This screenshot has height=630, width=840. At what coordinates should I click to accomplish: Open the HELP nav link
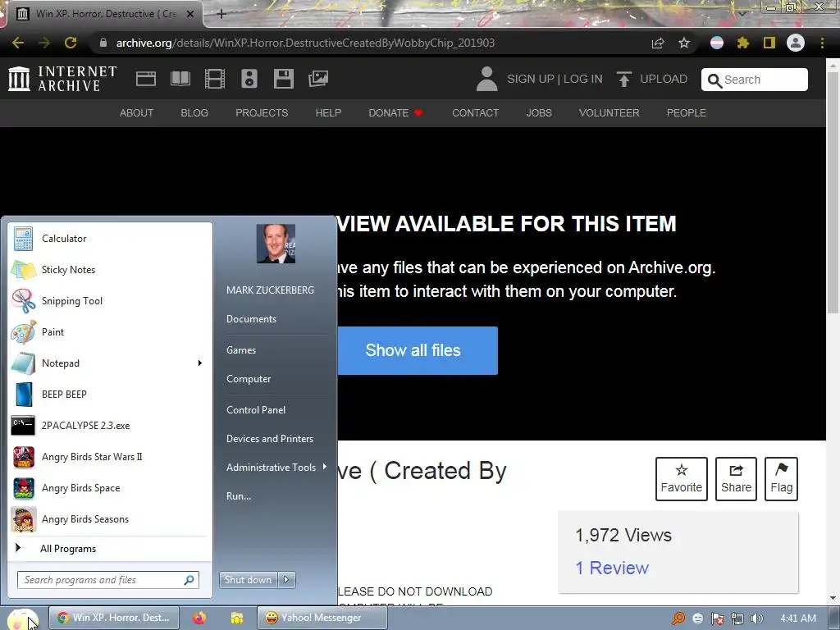pos(328,113)
